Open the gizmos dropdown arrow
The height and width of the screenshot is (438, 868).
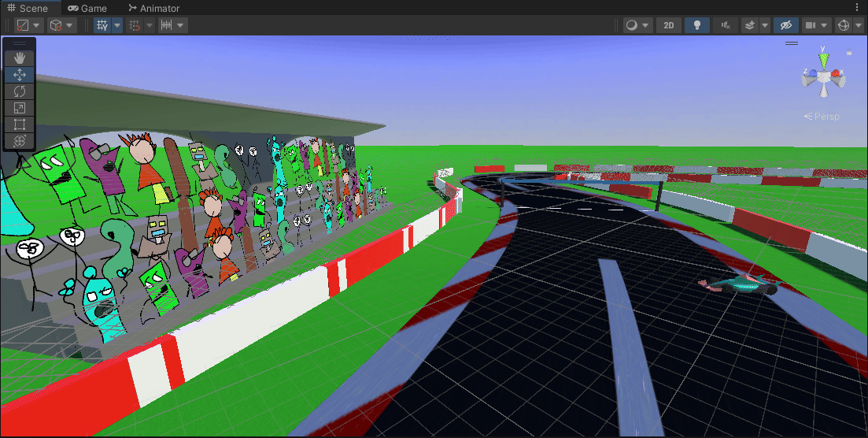858,25
